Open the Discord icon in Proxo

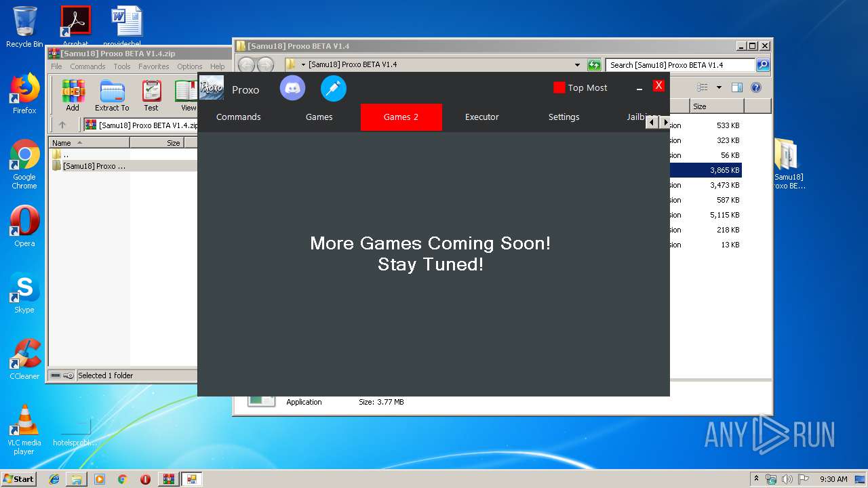293,88
